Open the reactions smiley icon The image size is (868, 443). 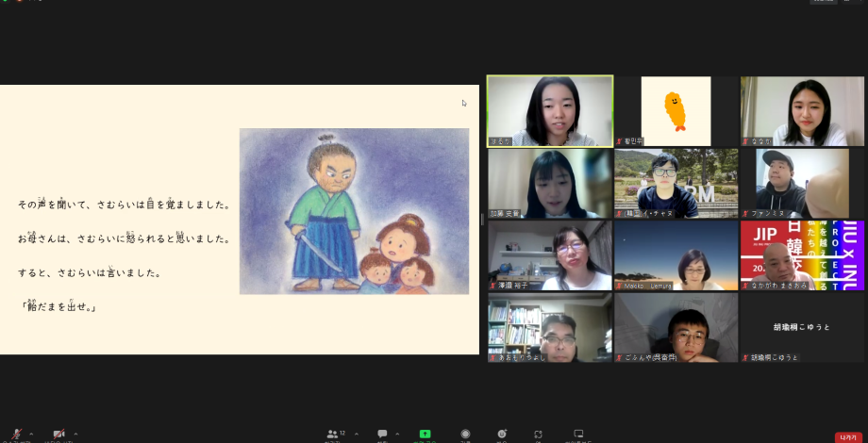tap(502, 434)
